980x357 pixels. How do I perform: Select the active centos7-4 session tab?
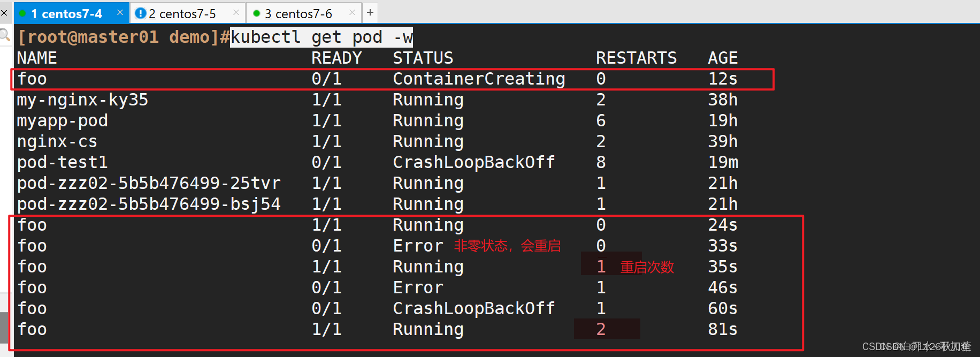coord(71,13)
